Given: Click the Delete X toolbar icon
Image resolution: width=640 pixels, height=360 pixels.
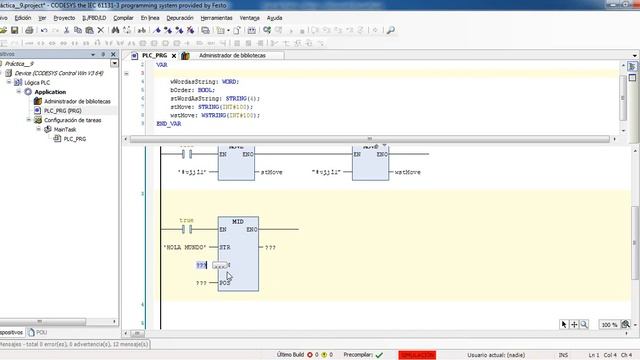Looking at the screenshot, I should click(x=100, y=30).
